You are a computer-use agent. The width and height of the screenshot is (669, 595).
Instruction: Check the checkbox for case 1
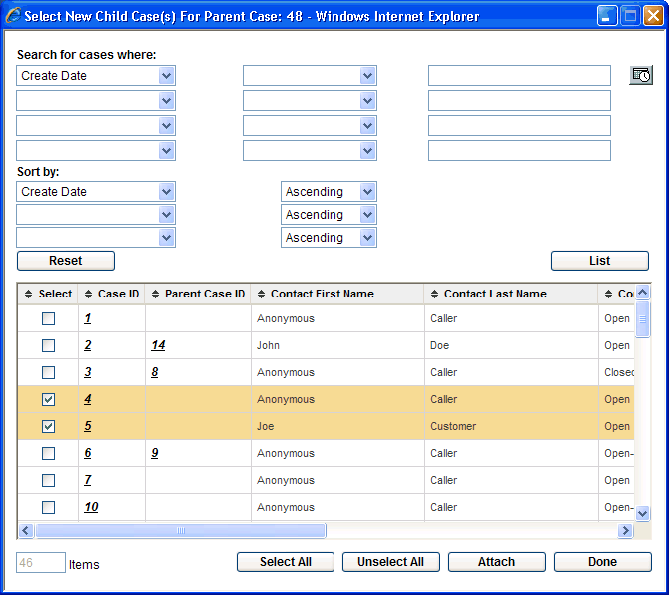click(48, 318)
